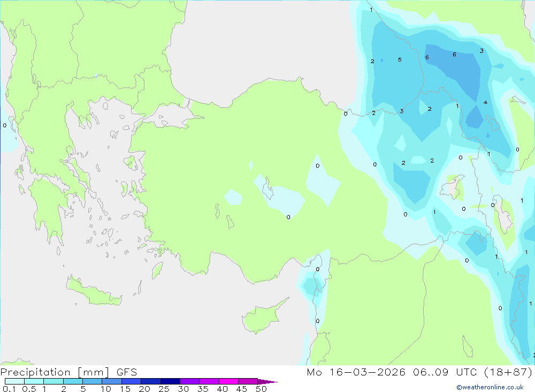Viewport: 535px width, 392px height.
Task: Click the '50' legend label
Action: coord(262,389)
